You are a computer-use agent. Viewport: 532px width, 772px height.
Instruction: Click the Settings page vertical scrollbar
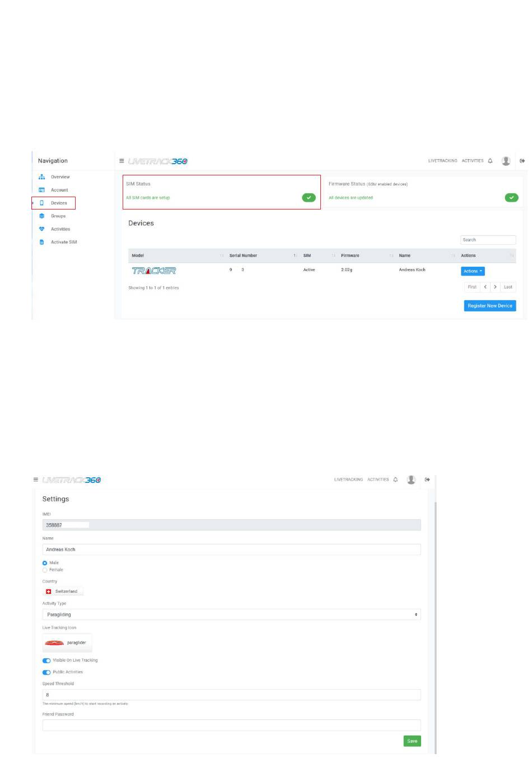(435, 616)
